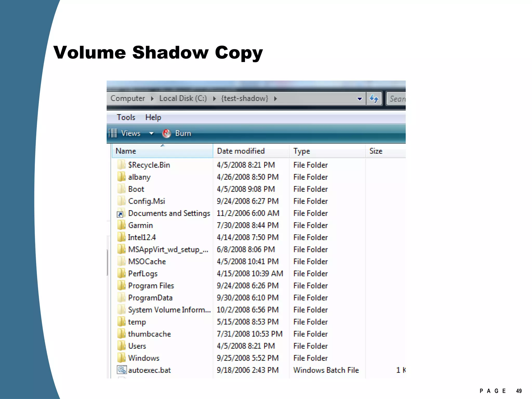The image size is (532, 399).
Task: Click the Views layout icon
Action: tap(113, 133)
